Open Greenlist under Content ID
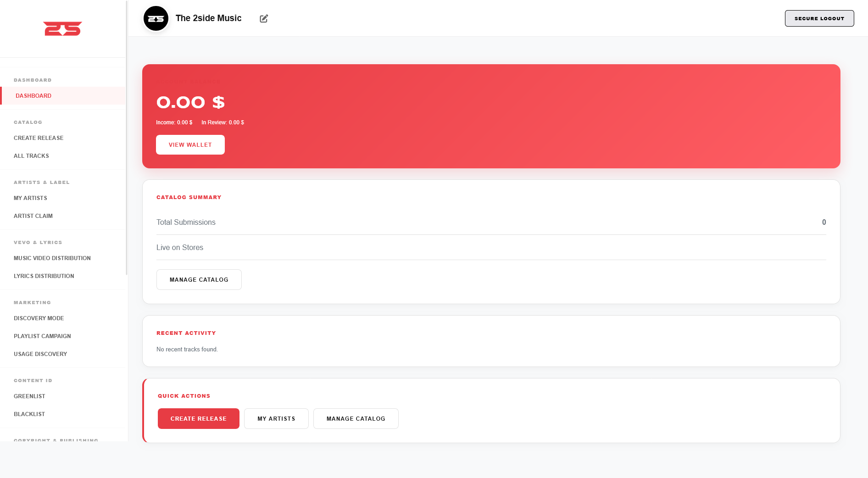This screenshot has width=868, height=478. [x=29, y=396]
